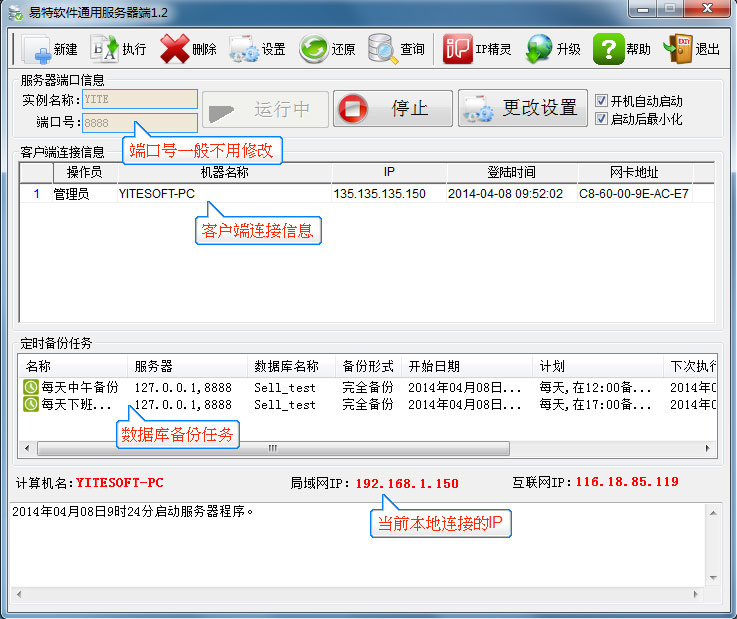Image resolution: width=737 pixels, height=619 pixels.
Task: Click the 新建 (New) toolbar icon
Action: pos(37,49)
